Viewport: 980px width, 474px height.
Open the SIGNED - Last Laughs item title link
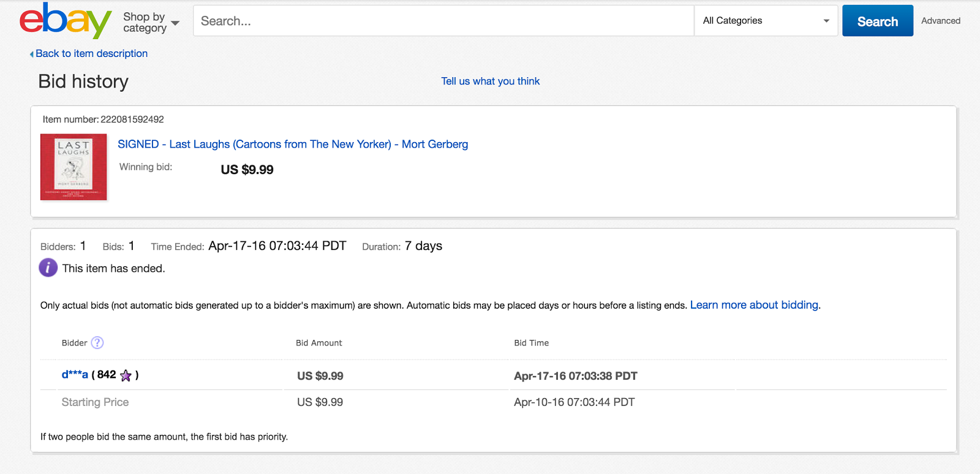point(292,144)
